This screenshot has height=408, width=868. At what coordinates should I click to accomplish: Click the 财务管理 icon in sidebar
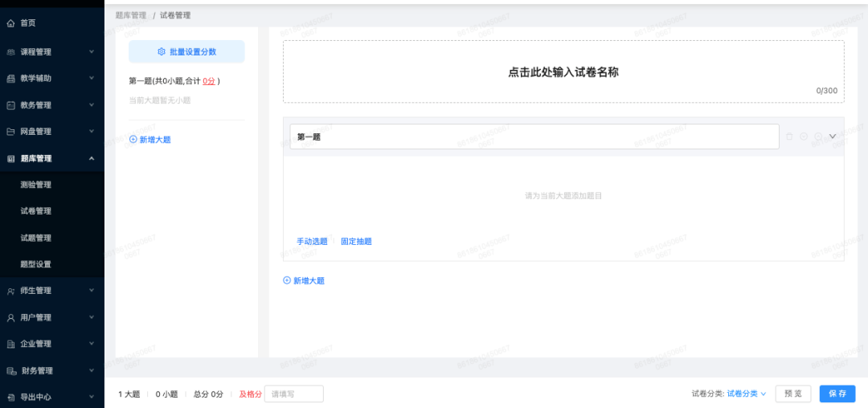[10, 371]
